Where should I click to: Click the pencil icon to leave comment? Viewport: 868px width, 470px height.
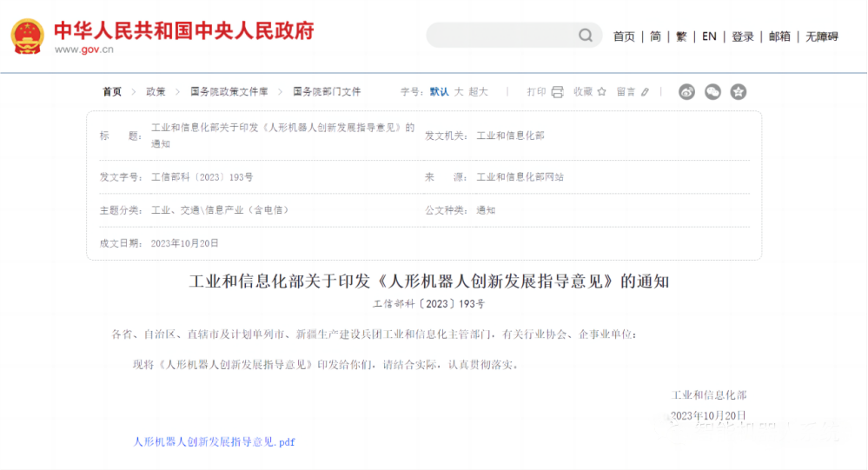645,91
